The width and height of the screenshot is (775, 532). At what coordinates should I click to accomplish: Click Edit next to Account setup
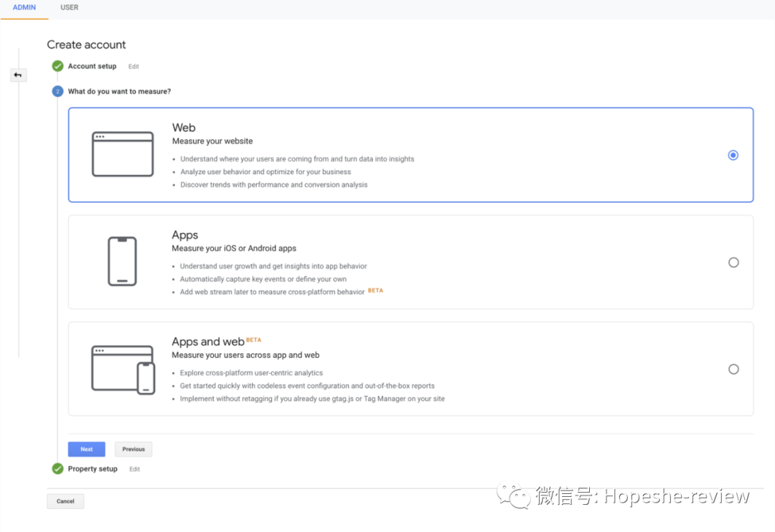[133, 66]
